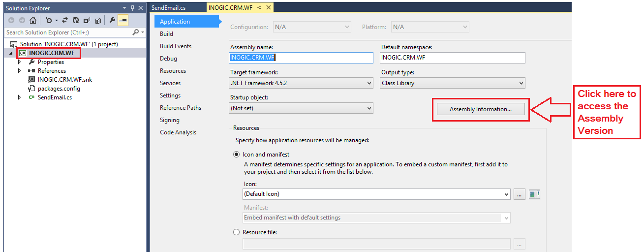The image size is (644, 252).
Task: Select SendEmail.cs in Solution Explorer
Action: point(55,97)
